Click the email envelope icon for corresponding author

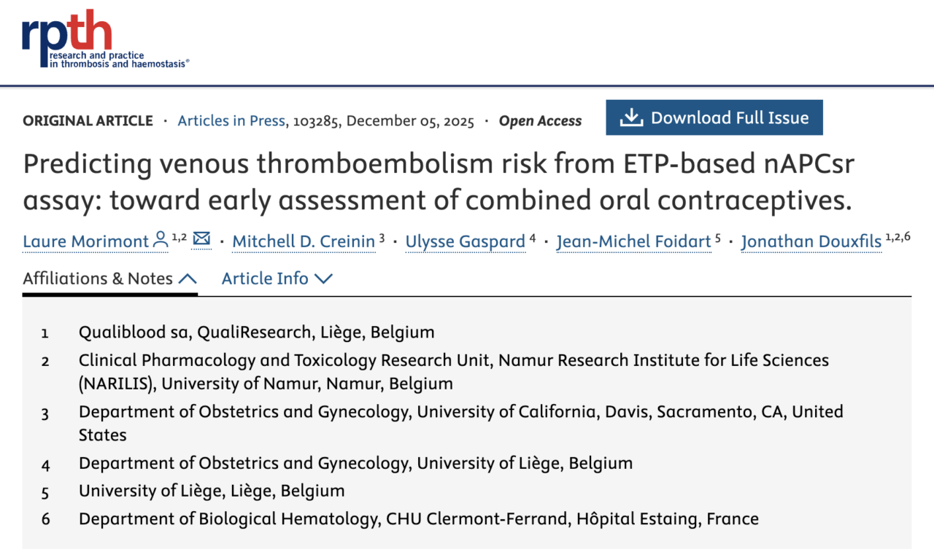pyautogui.click(x=201, y=239)
